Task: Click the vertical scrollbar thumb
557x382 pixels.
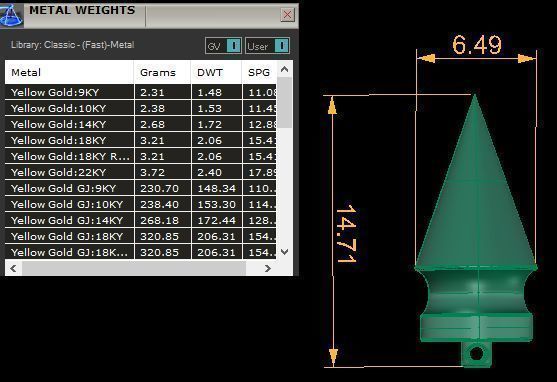Action: coord(284,102)
